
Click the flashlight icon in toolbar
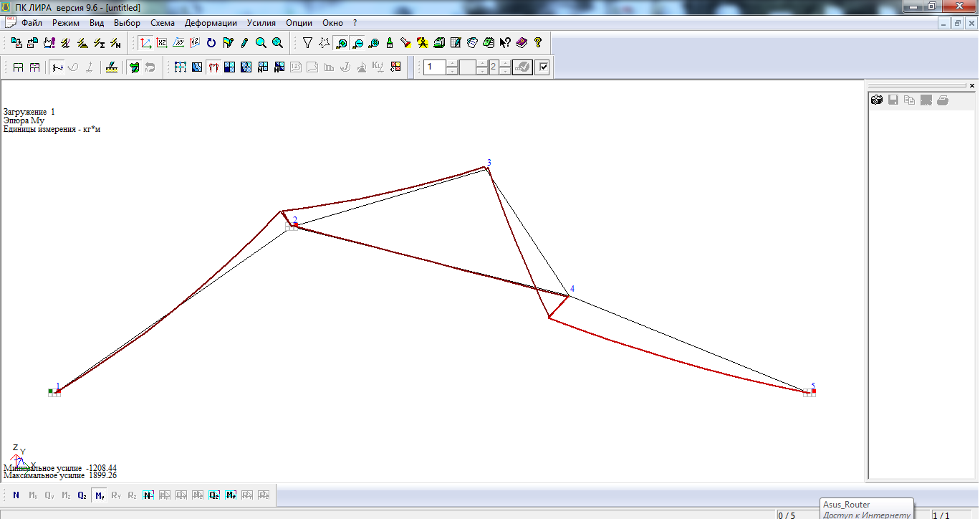[x=405, y=43]
